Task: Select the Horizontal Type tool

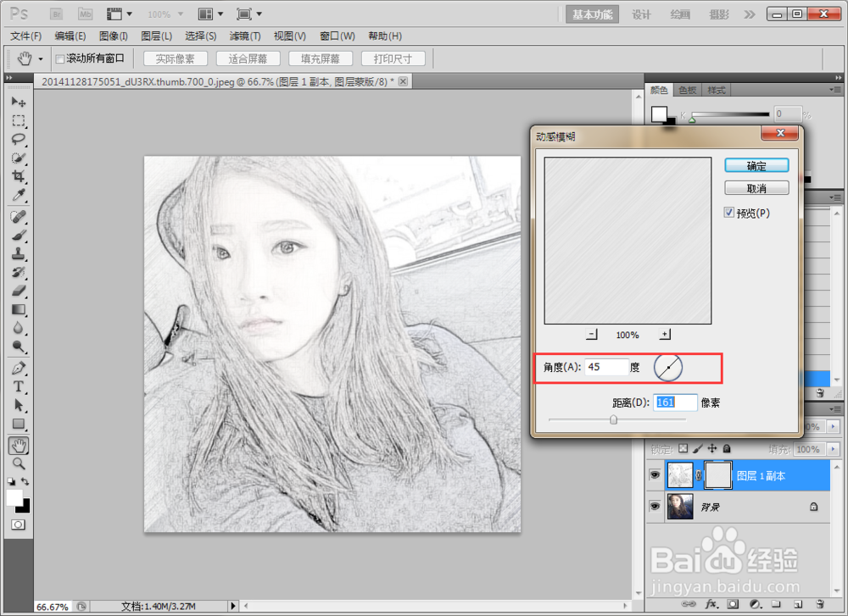Action: (19, 387)
